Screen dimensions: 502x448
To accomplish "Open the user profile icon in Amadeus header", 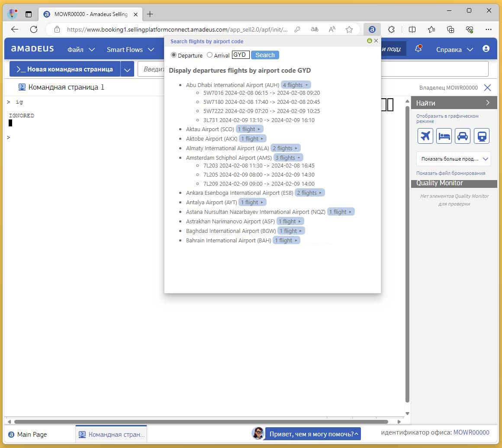I will pyautogui.click(x=486, y=48).
